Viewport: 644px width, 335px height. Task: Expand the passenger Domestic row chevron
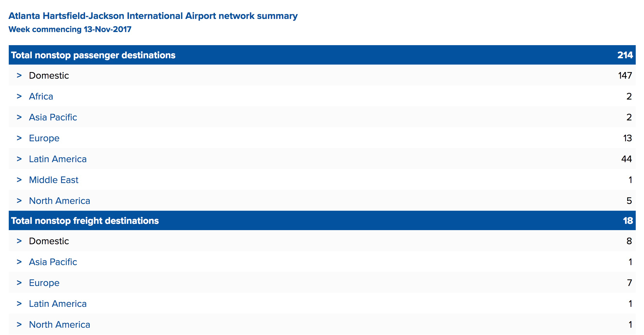point(19,75)
